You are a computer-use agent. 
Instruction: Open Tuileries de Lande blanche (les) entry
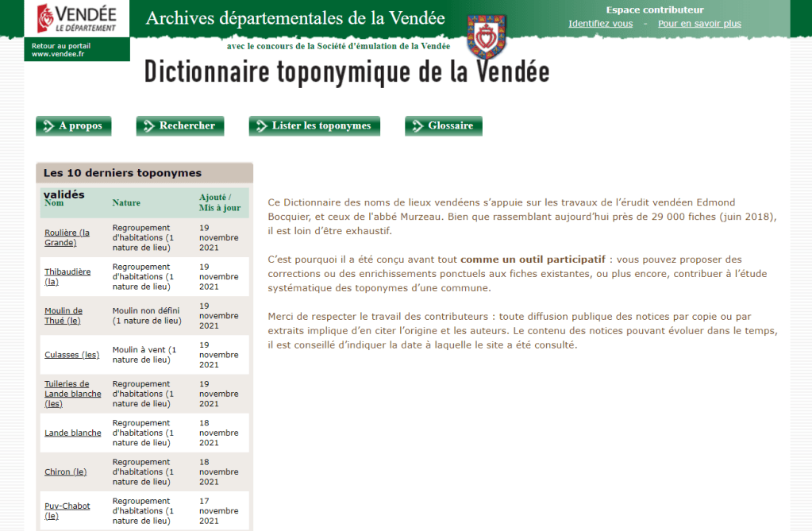tap(72, 394)
